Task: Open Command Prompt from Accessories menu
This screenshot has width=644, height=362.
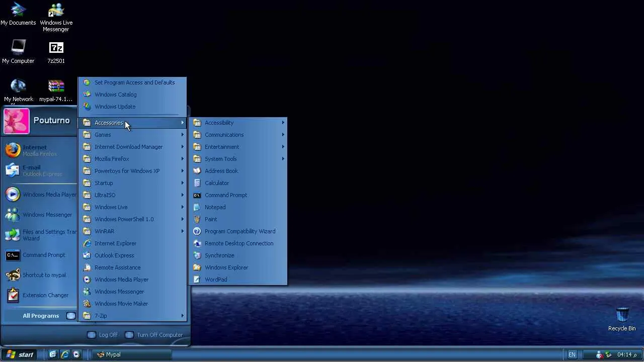Action: 238,195
